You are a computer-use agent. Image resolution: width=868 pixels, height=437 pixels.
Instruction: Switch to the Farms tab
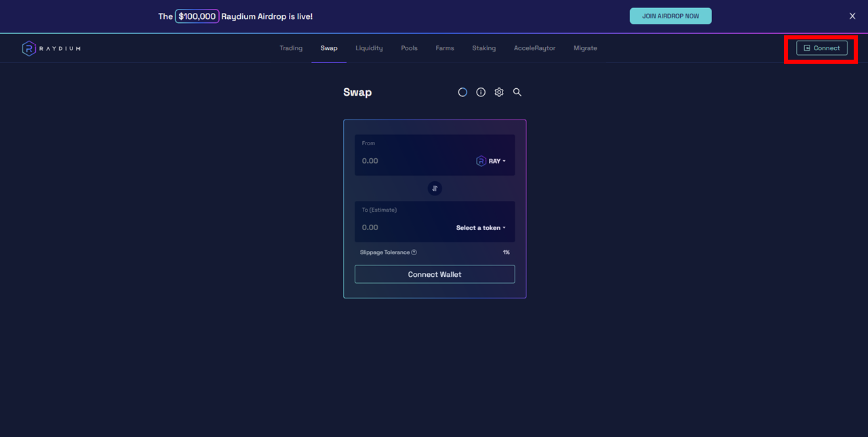tap(445, 48)
